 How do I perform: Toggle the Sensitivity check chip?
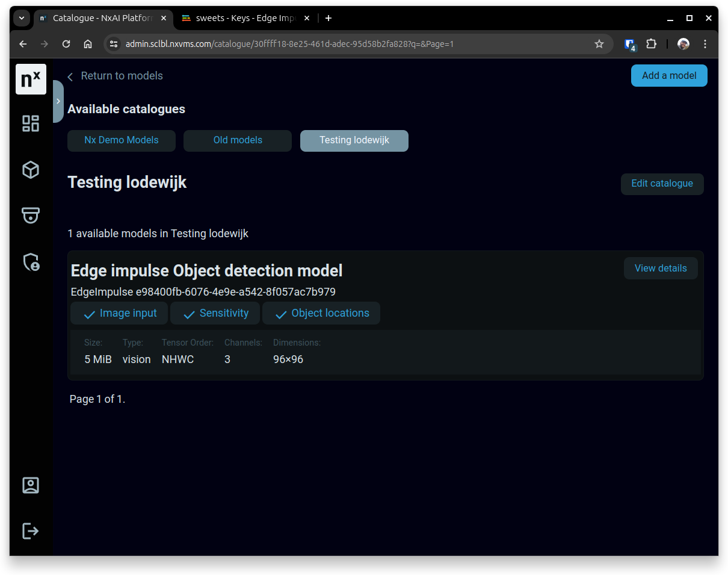pos(215,313)
